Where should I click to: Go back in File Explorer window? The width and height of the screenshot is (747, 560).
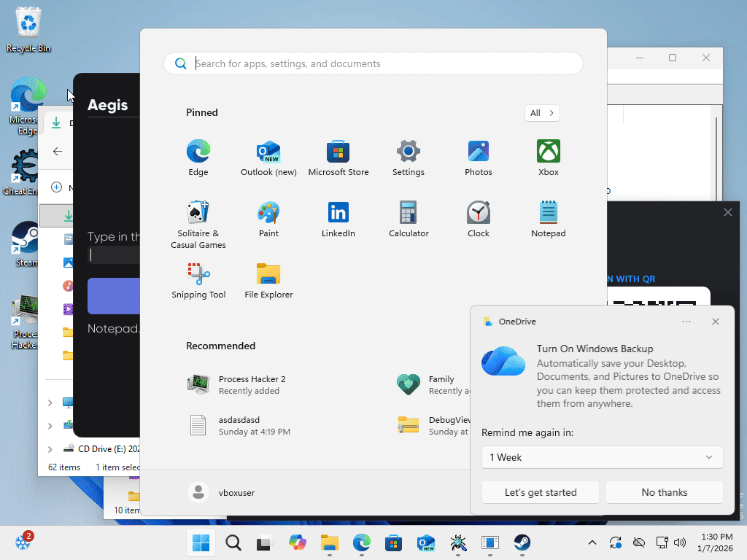pos(58,152)
